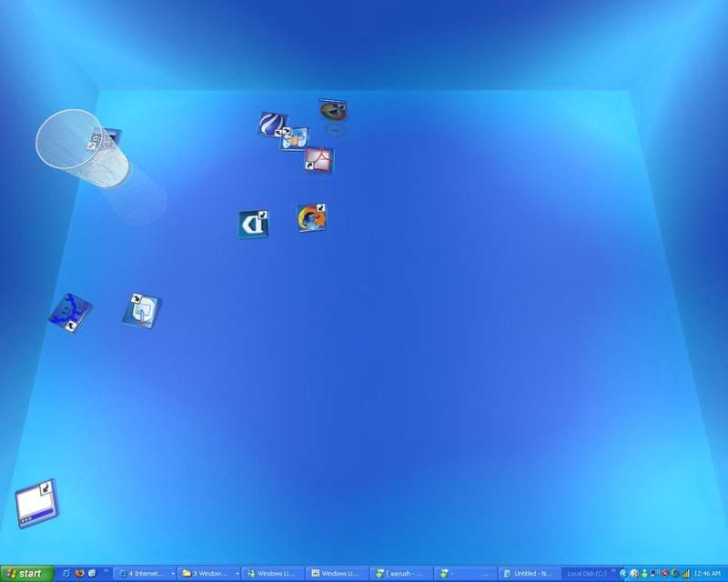Select the butterfly messenger shortcut icon

(294, 138)
